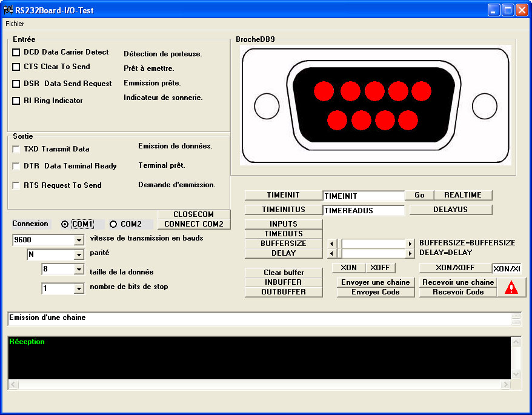Screen dimensions: 532x415
Task: Enable the TXD Transmit Data checkbox
Action: [x=16, y=149]
